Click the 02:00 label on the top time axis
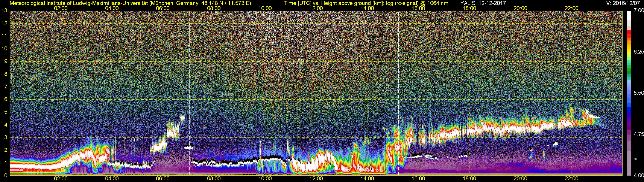 (x=61, y=8)
